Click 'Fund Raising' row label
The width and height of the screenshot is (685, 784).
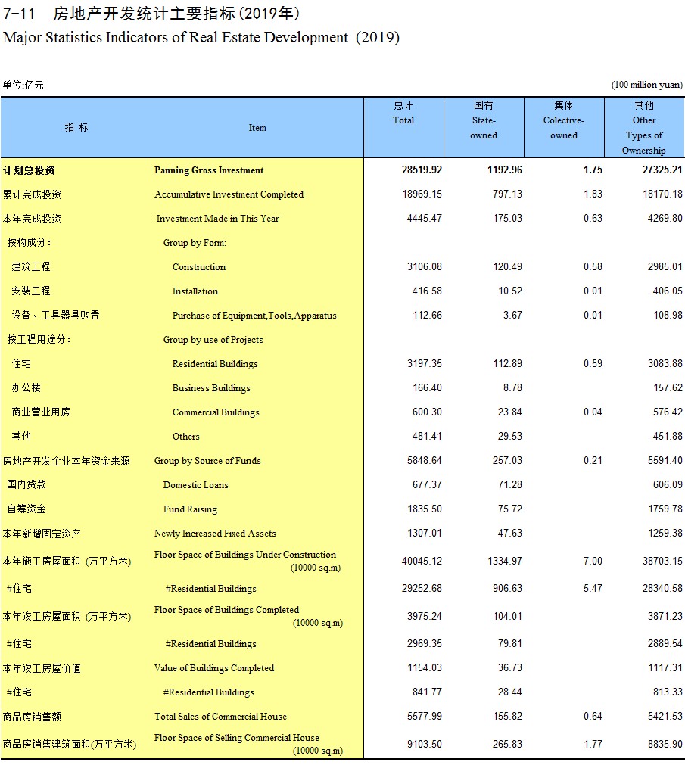pyautogui.click(x=190, y=509)
